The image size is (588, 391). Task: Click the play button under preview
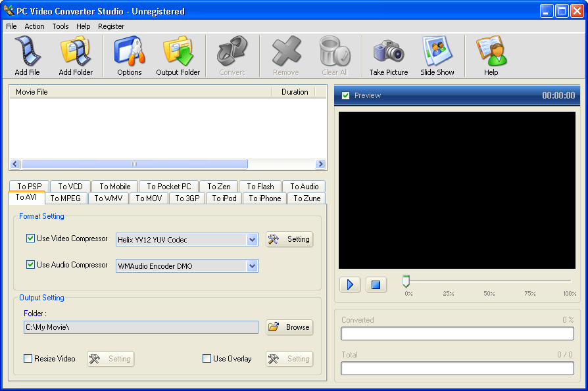click(350, 285)
